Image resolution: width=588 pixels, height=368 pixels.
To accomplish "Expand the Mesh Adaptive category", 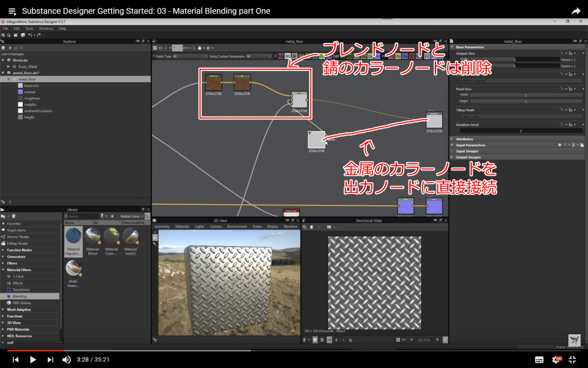I will 3,310.
